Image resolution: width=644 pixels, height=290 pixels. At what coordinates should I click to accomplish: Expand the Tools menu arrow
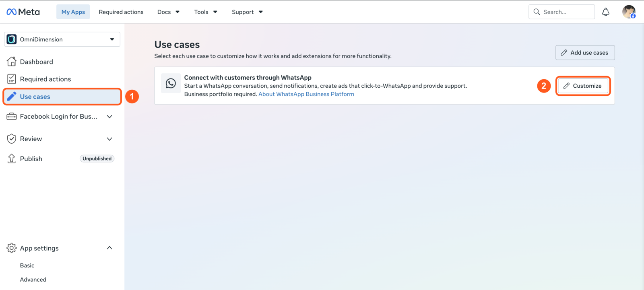pyautogui.click(x=215, y=12)
